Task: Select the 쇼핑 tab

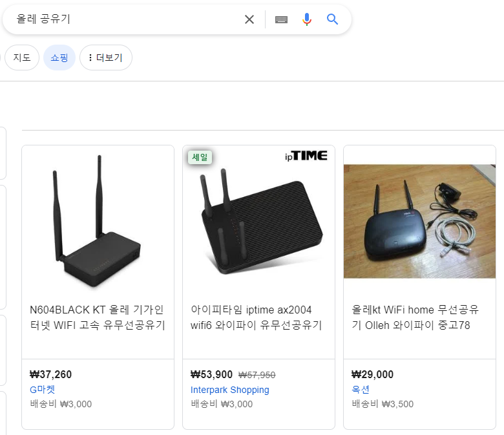Action: 59,58
